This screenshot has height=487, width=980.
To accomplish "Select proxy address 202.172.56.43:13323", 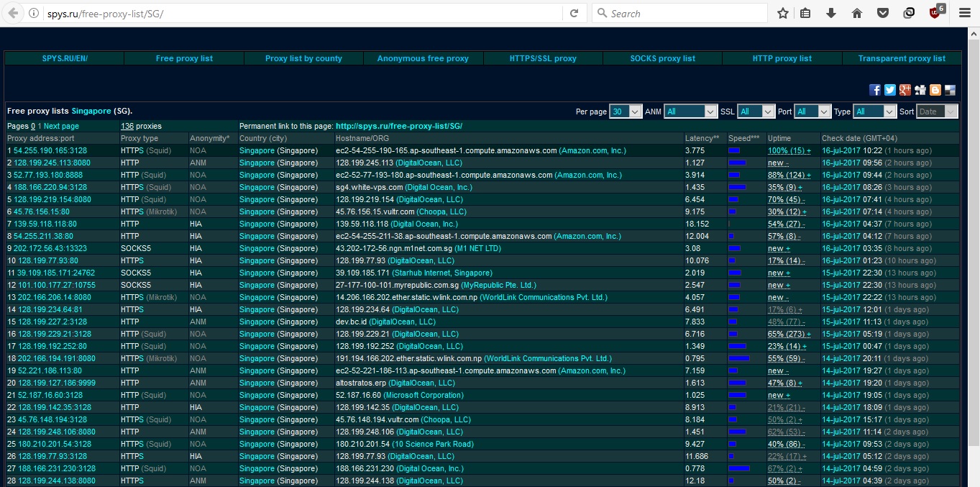I will [x=50, y=248].
